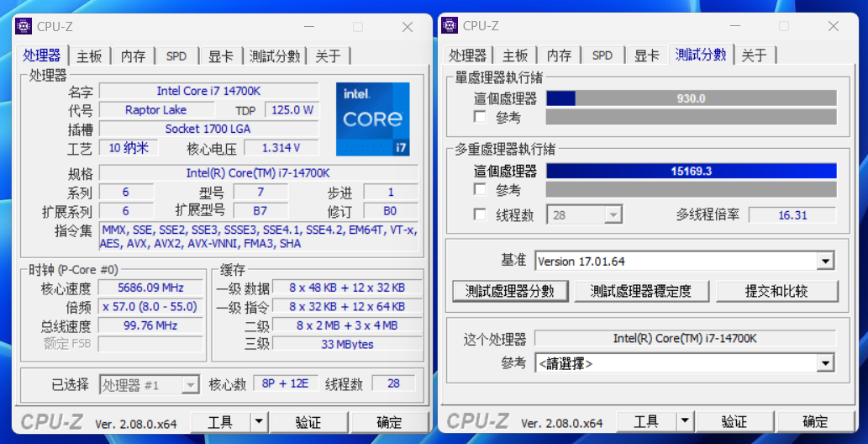868x444 pixels.
Task: Switch to 測試分數 tab in left window
Action: [275, 56]
